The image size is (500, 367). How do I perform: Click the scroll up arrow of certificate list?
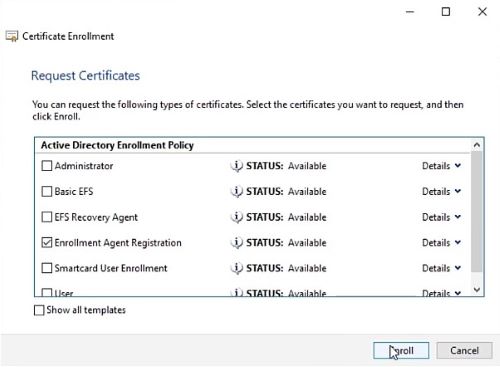(x=477, y=145)
